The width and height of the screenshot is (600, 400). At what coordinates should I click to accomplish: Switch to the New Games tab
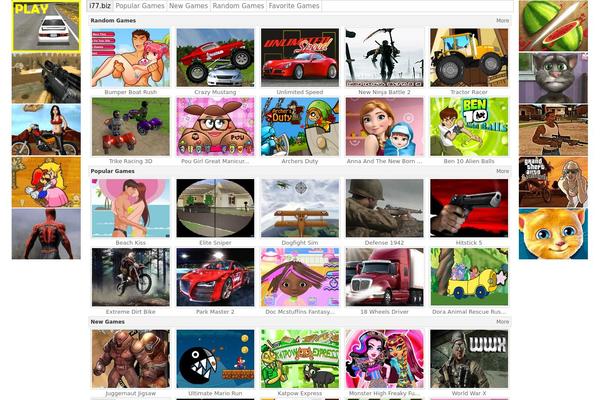tap(188, 6)
